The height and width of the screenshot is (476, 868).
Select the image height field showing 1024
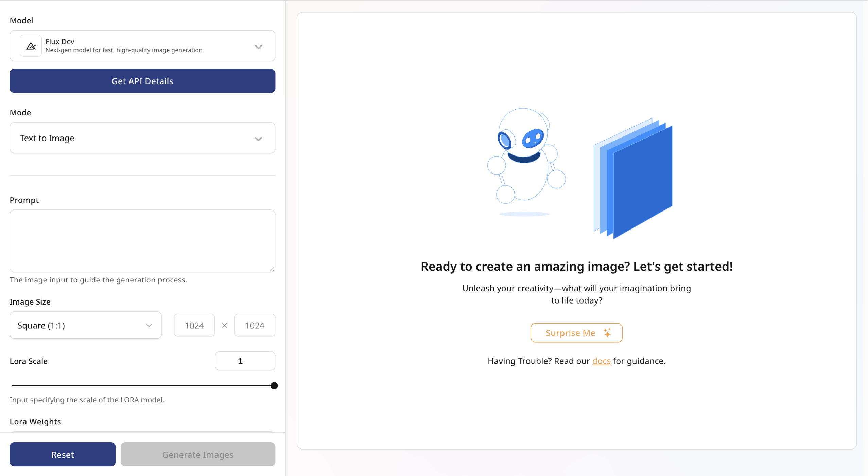pos(254,325)
